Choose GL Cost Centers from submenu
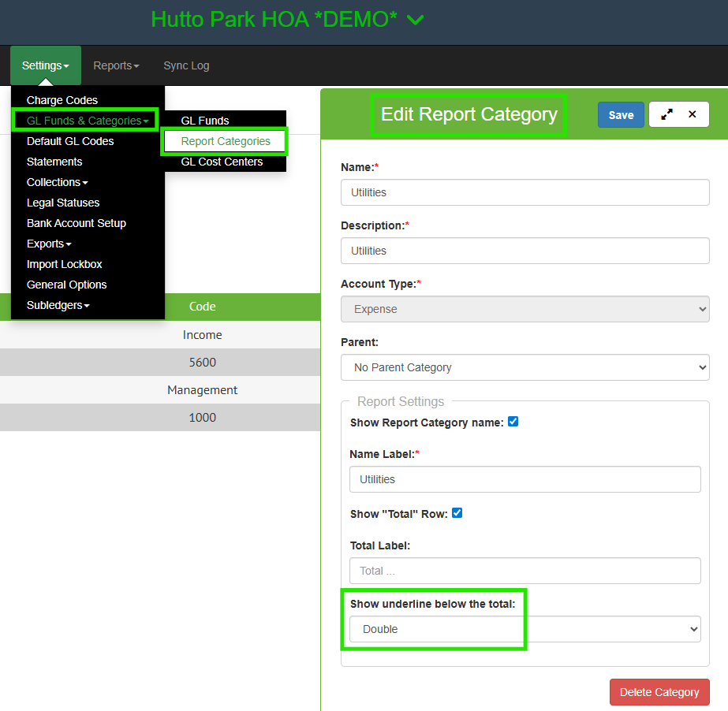 [222, 162]
